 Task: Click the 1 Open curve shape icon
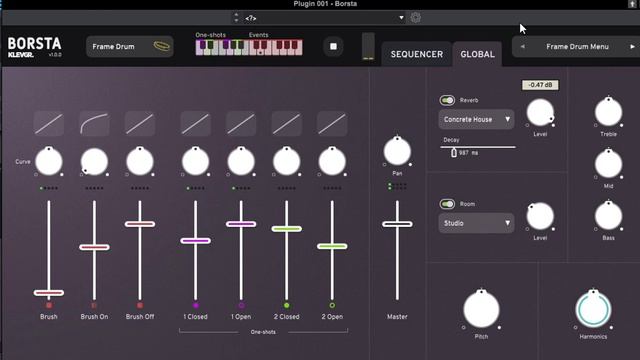[x=241, y=123]
